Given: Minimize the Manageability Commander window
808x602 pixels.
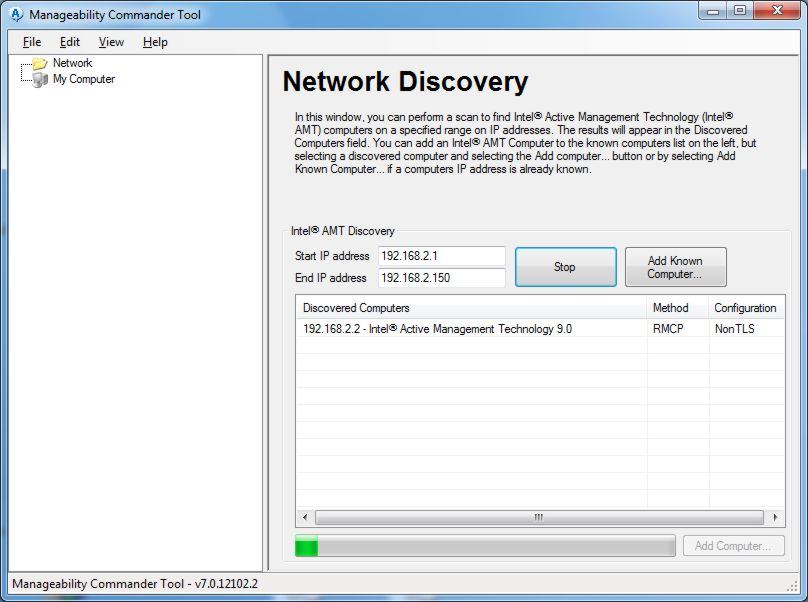Looking at the screenshot, I should (713, 11).
